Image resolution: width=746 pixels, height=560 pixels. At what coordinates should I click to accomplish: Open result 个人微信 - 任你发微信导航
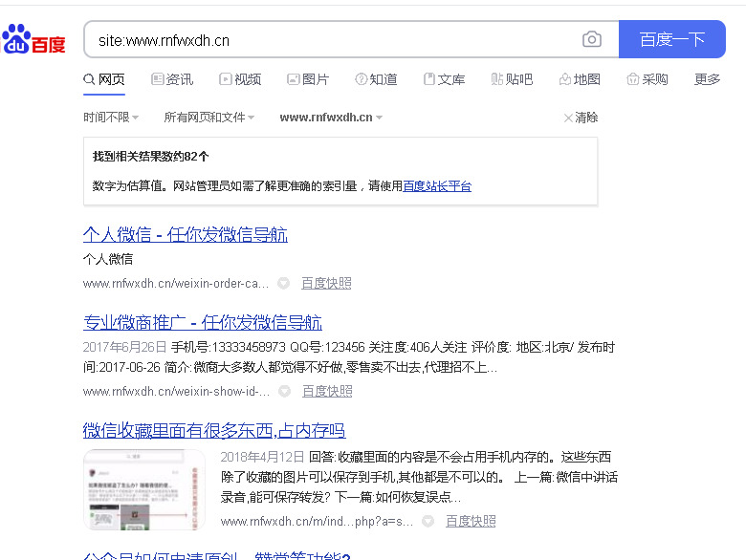tap(186, 234)
